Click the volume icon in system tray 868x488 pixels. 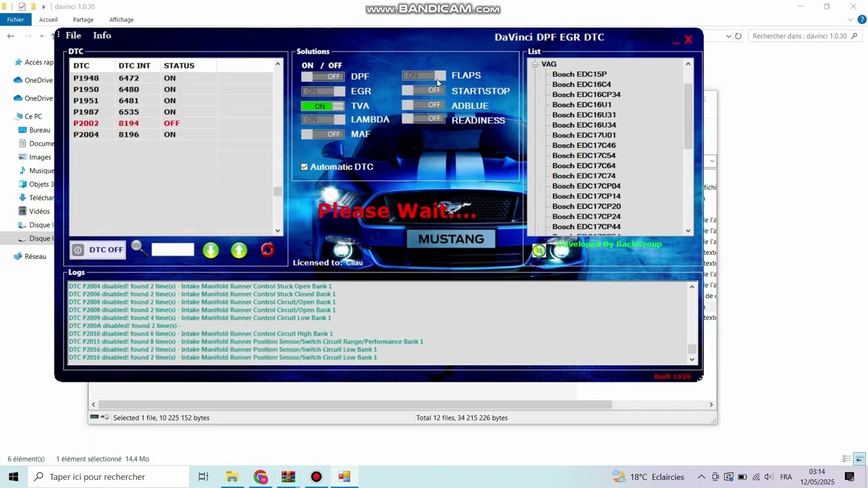click(x=770, y=476)
